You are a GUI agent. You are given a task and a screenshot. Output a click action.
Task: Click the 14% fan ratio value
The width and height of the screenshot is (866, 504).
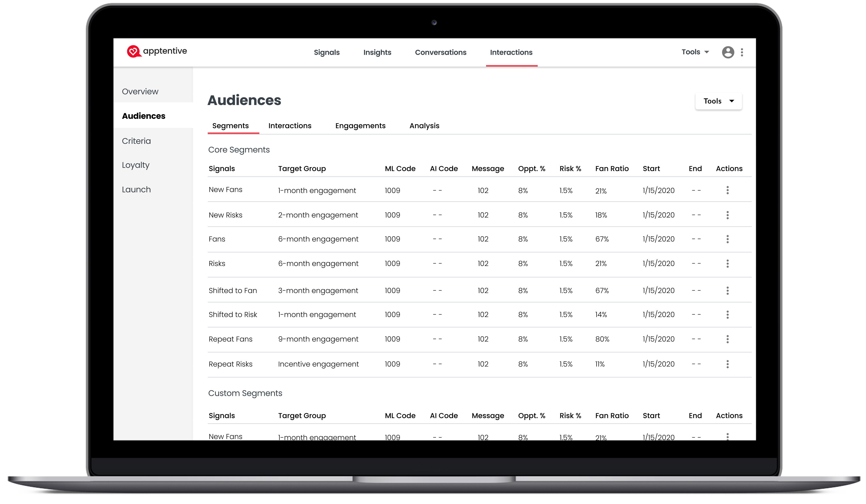[601, 315]
